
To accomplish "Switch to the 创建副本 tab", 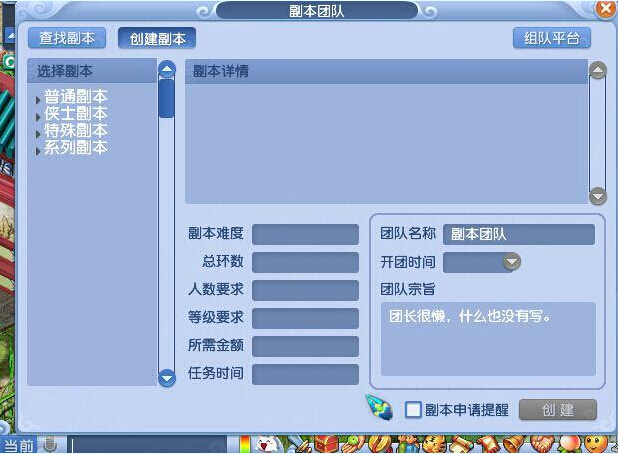I will pos(157,38).
